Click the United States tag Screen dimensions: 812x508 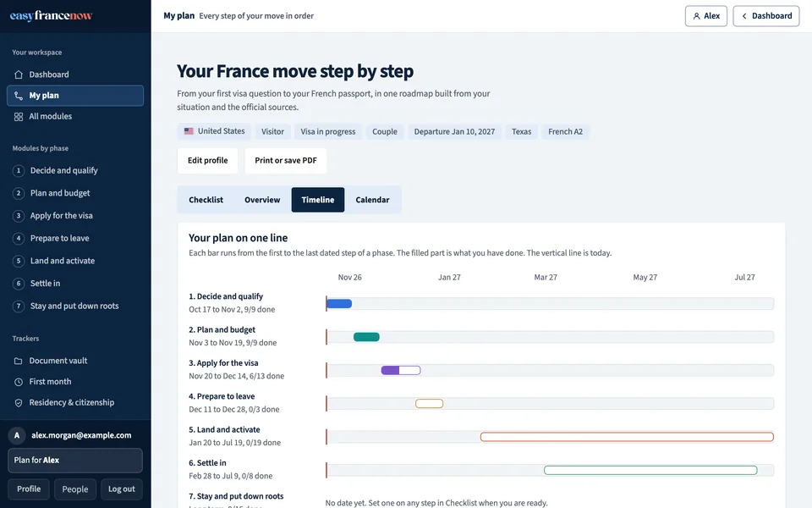coord(214,132)
